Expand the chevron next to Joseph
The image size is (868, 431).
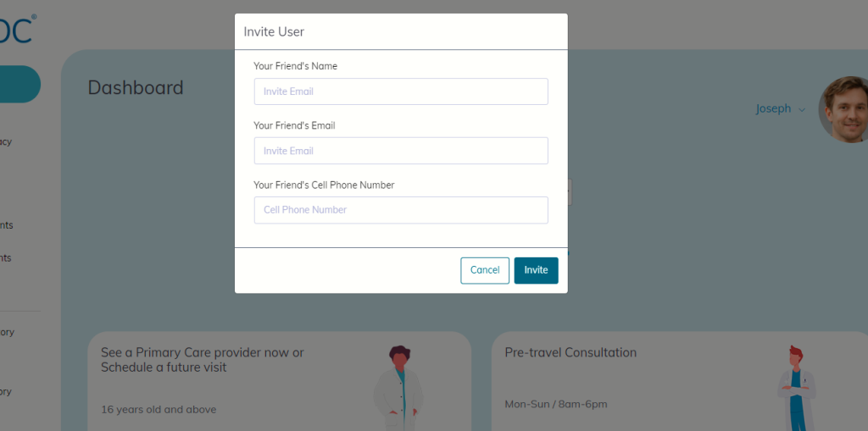point(802,110)
